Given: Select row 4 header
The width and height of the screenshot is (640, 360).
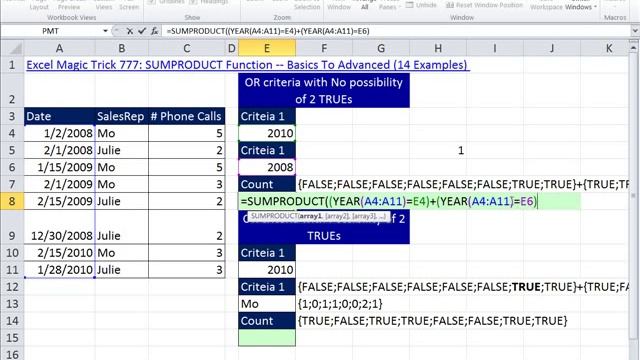Looking at the screenshot, I should coord(12,133).
